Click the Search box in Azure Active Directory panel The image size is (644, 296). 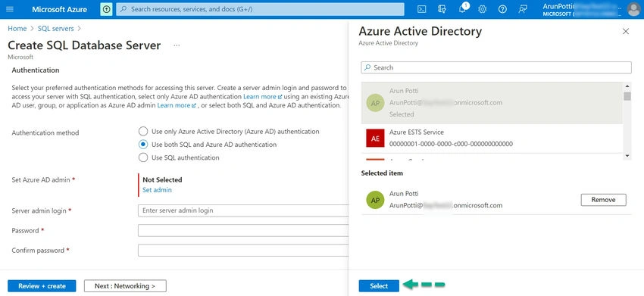click(x=496, y=67)
